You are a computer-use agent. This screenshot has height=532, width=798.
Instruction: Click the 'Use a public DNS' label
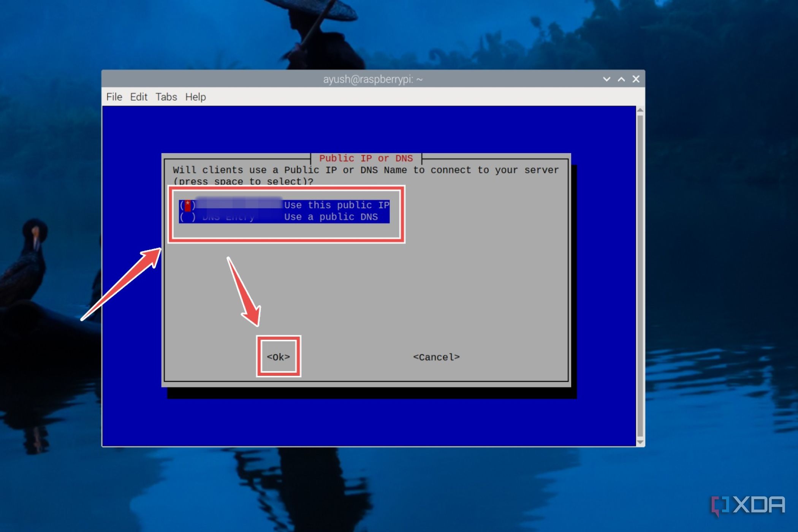tap(331, 217)
